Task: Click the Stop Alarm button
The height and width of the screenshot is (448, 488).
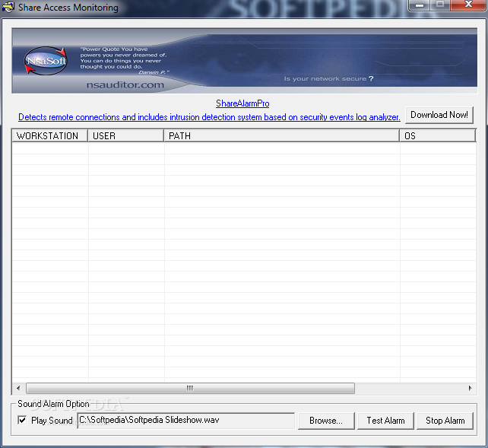Action: pos(445,421)
